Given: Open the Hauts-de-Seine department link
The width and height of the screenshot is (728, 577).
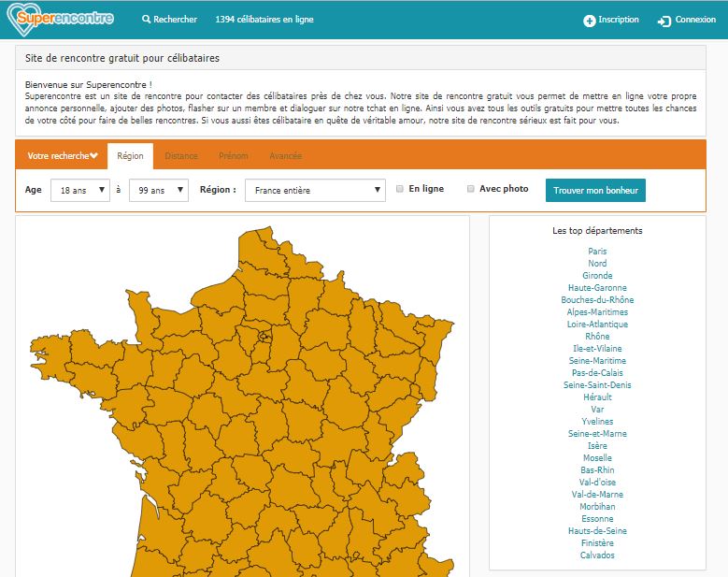Looking at the screenshot, I should click(597, 530).
